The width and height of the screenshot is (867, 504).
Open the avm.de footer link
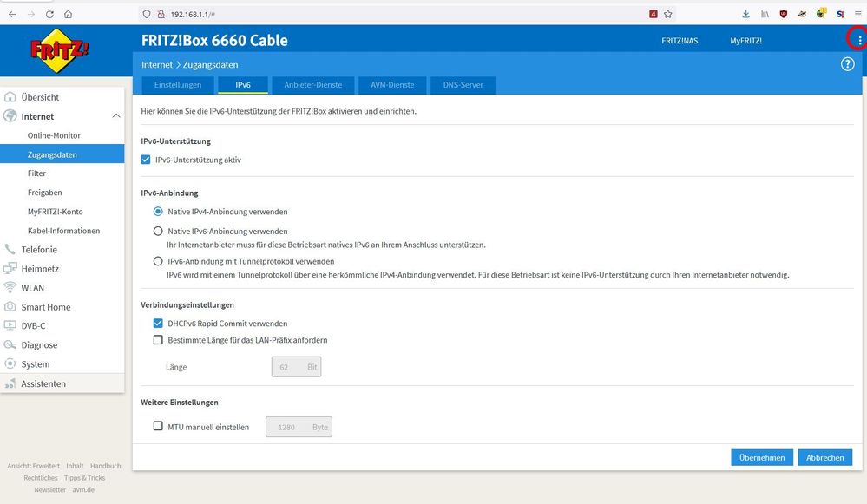(83, 489)
